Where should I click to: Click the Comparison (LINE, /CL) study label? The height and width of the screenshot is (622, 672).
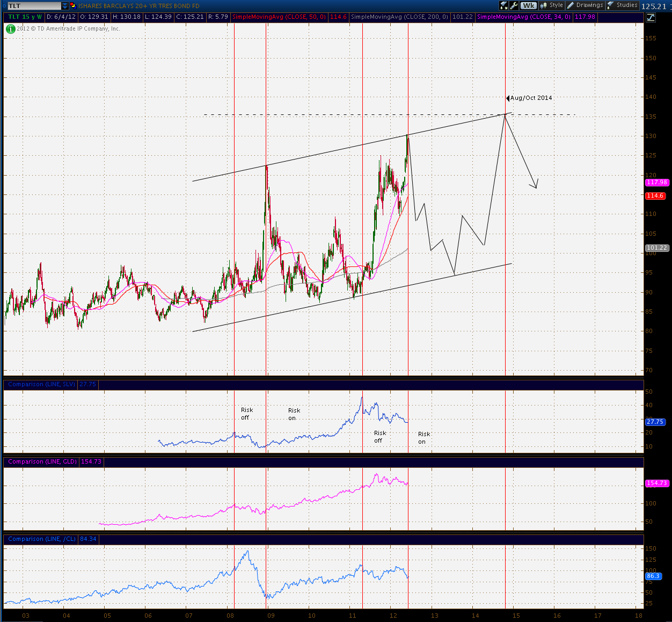42,539
